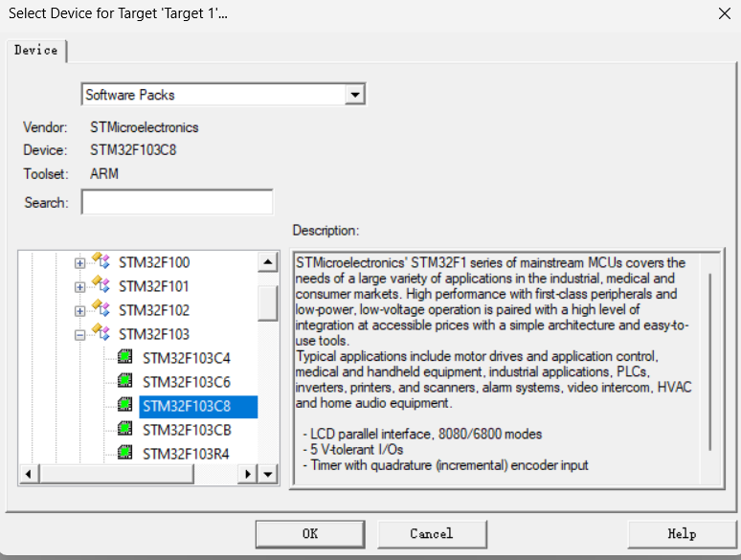This screenshot has width=741, height=560.
Task: Click the ARM toolset text
Action: tap(104, 174)
